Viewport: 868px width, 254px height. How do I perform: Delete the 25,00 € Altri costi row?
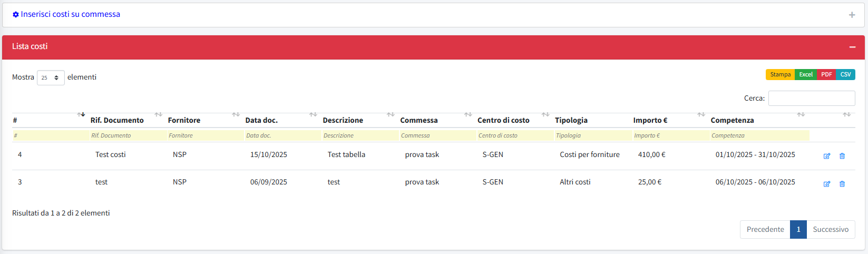coord(842,184)
